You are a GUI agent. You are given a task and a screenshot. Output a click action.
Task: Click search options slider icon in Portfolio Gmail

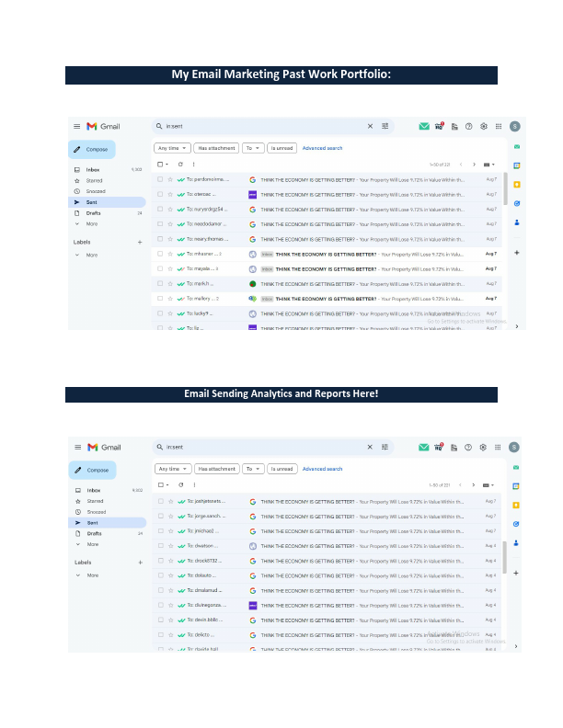tap(385, 126)
